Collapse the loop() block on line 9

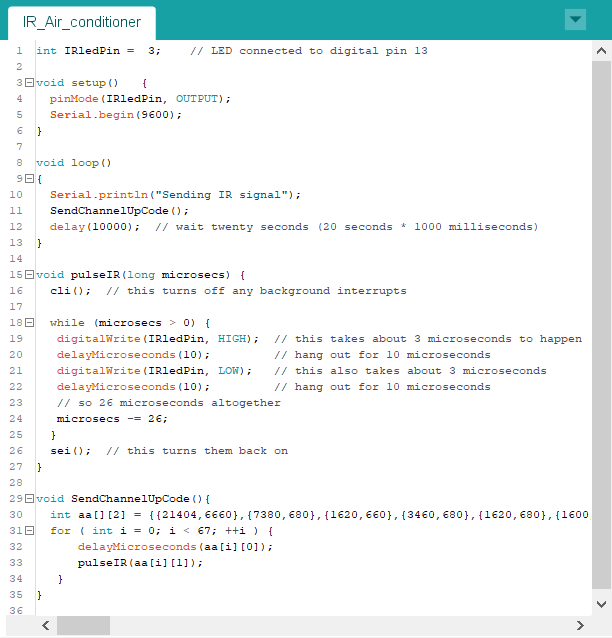coord(29,179)
